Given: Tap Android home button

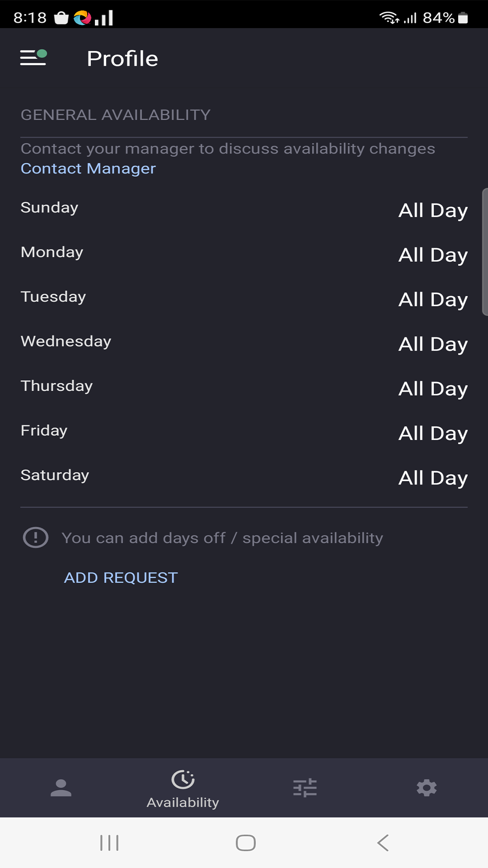Looking at the screenshot, I should (x=246, y=843).
